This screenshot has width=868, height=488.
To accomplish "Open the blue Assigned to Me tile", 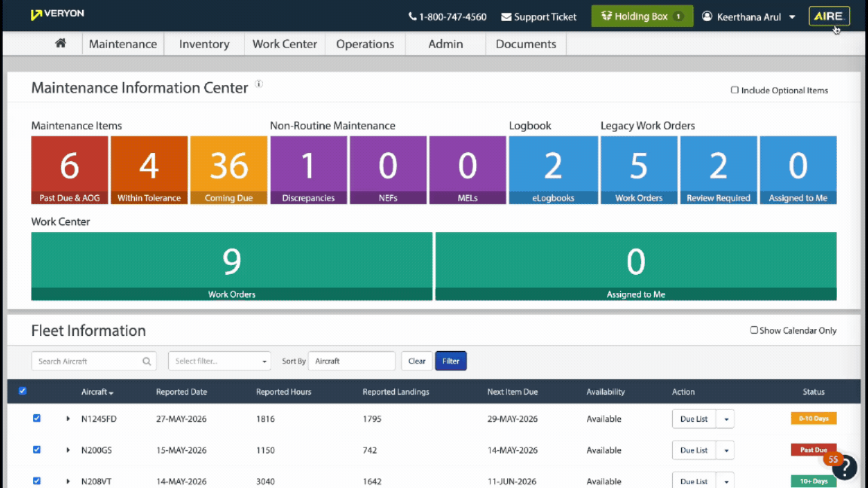I will pyautogui.click(x=798, y=170).
